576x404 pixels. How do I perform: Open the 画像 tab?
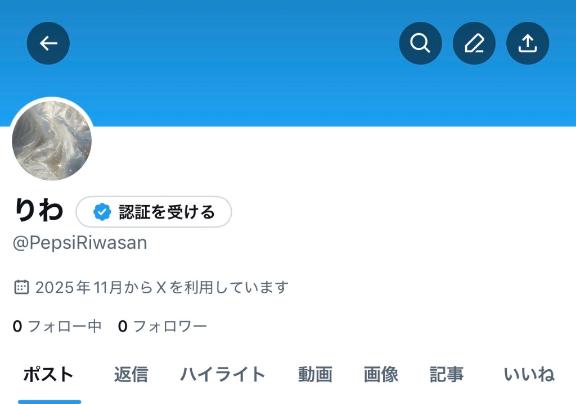click(x=381, y=375)
